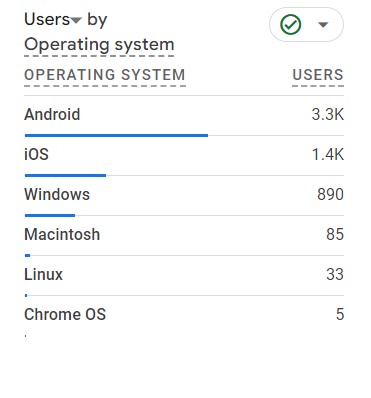Select the Linux row label
Image resolution: width=371 pixels, height=398 pixels.
(x=43, y=274)
